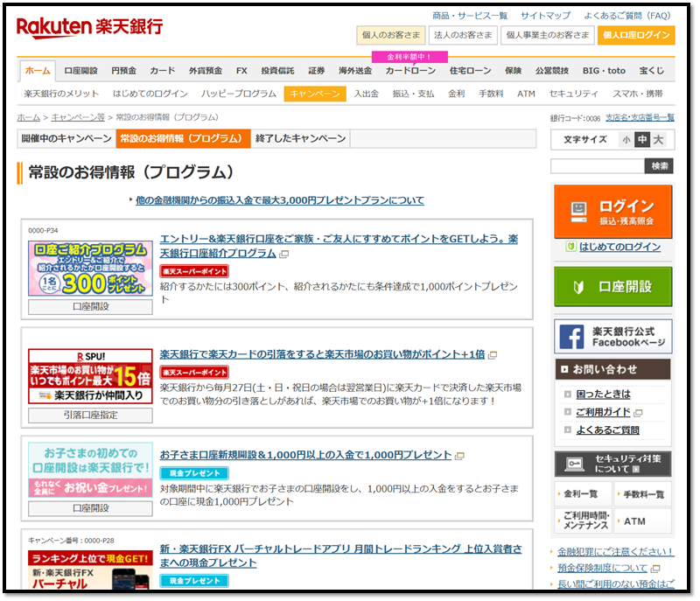700x601 pixels.
Task: Click the 金利一覧 button
Action: pos(584,494)
